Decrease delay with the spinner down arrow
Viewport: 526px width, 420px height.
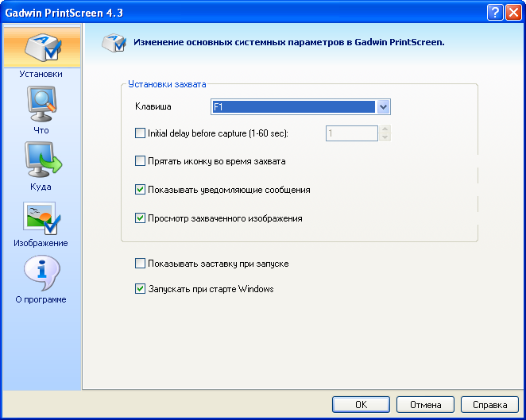click(385, 137)
